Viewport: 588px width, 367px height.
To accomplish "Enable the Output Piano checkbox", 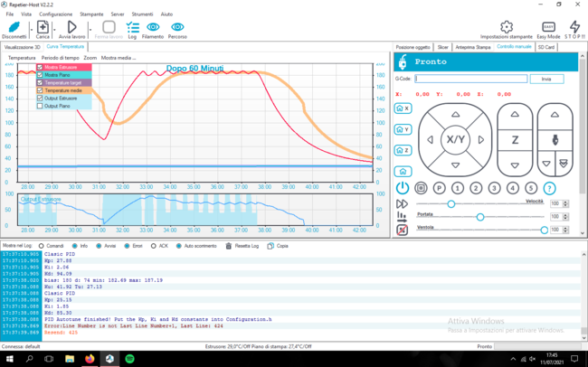I will [40, 106].
